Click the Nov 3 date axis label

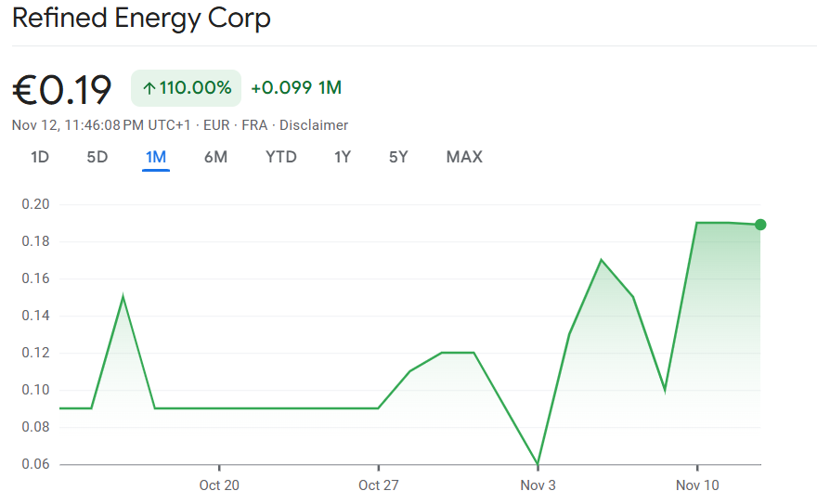point(538,485)
